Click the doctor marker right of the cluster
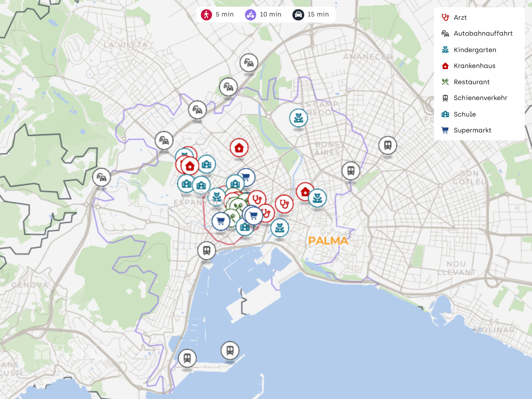The image size is (532, 399). point(284,204)
